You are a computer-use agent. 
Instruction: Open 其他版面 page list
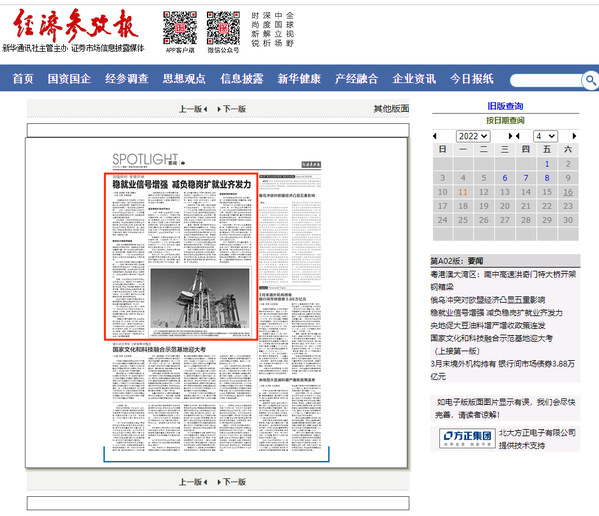click(x=391, y=109)
